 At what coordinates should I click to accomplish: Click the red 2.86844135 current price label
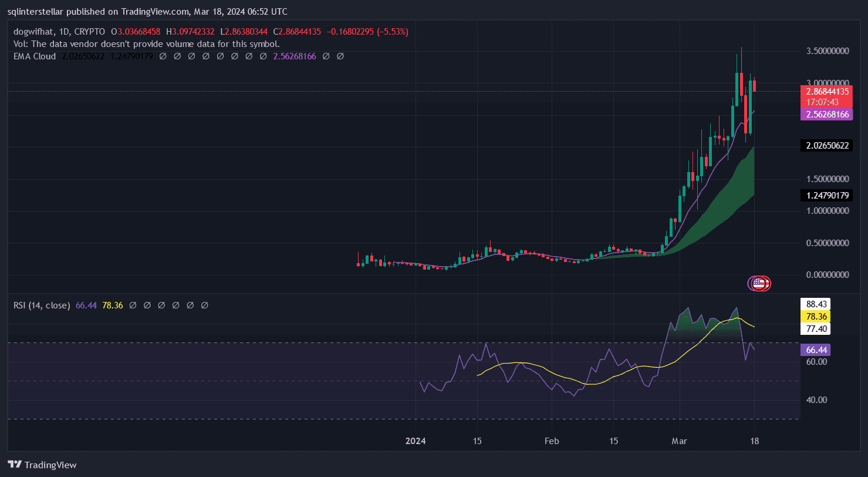point(827,92)
